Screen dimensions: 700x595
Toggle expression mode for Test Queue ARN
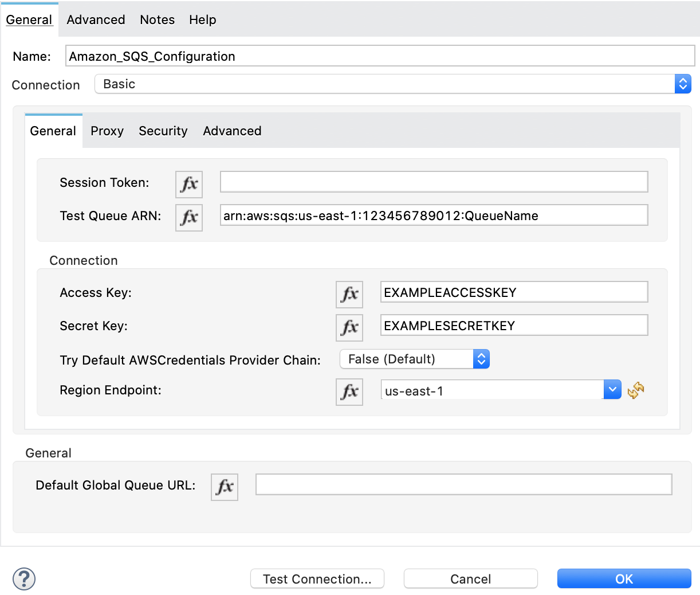tap(189, 217)
